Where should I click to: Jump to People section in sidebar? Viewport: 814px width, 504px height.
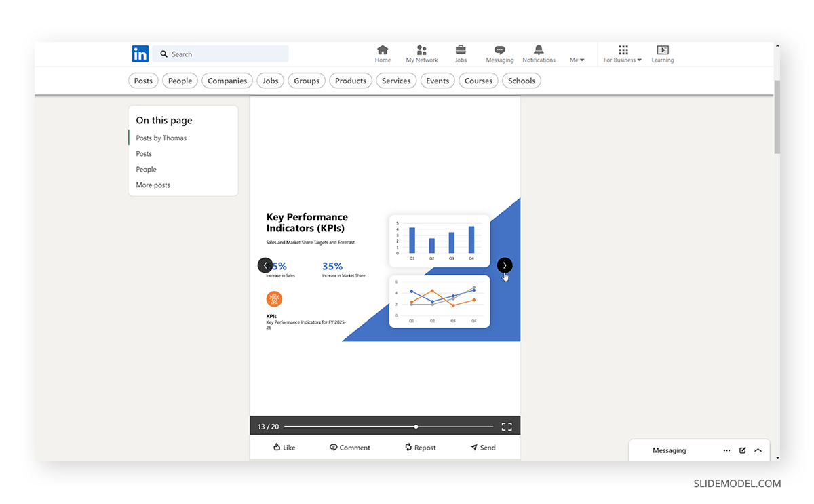(146, 169)
